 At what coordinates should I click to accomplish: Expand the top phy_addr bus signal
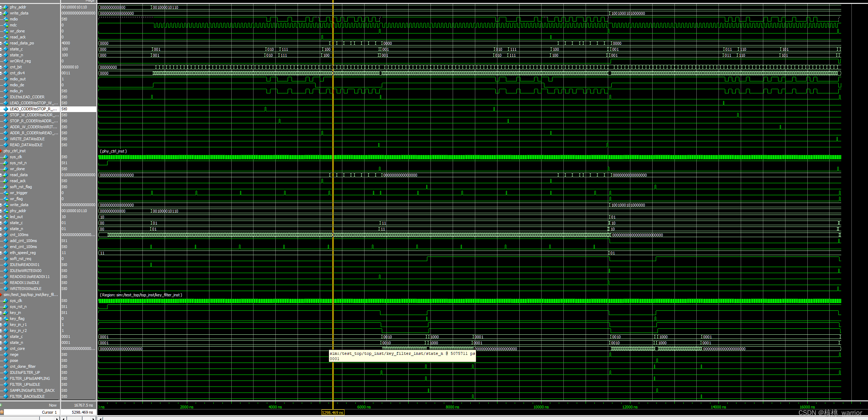coord(1,7)
